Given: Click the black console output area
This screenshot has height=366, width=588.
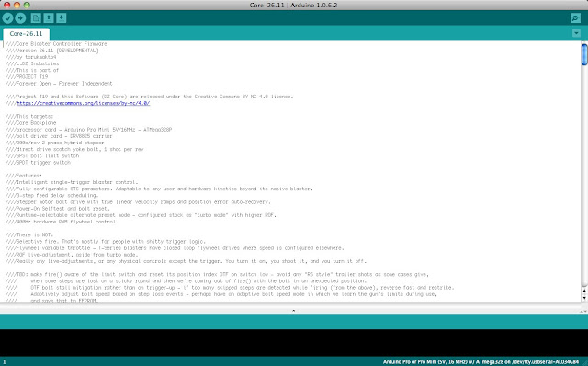Looking at the screenshot, I should coord(294,343).
